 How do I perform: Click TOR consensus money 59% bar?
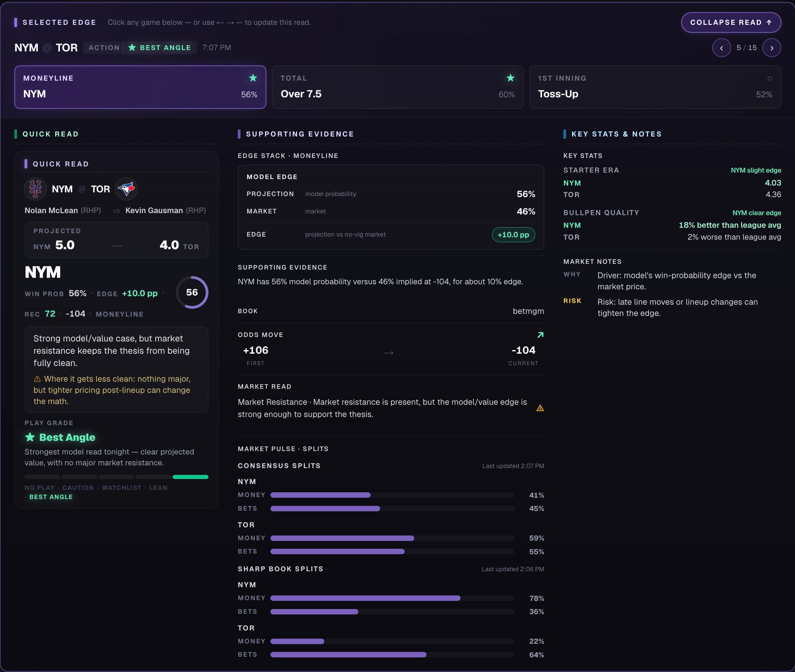point(392,538)
